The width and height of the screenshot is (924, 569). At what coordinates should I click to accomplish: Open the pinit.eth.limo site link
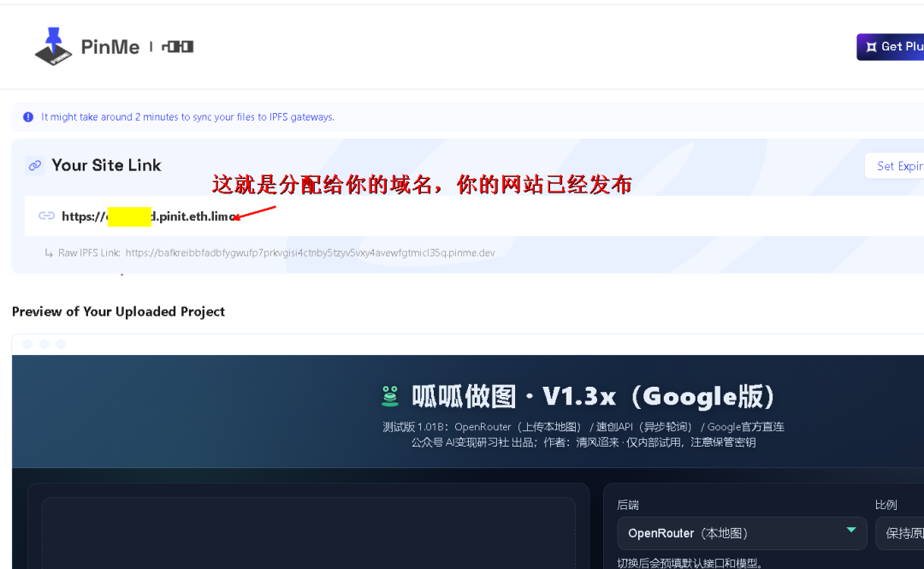click(x=150, y=216)
